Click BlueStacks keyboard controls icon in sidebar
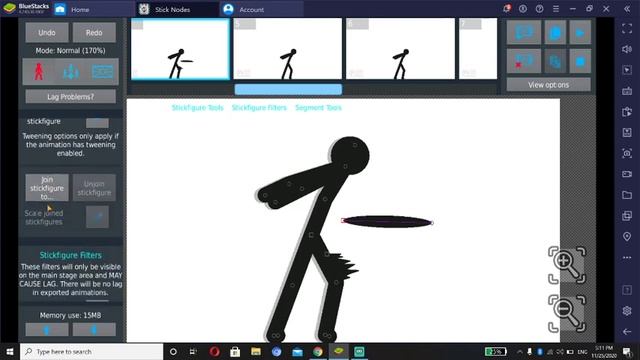 tap(627, 91)
